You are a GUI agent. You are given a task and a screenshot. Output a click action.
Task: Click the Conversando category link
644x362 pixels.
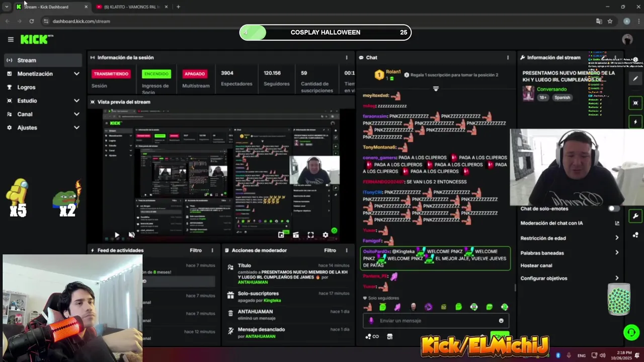(552, 89)
